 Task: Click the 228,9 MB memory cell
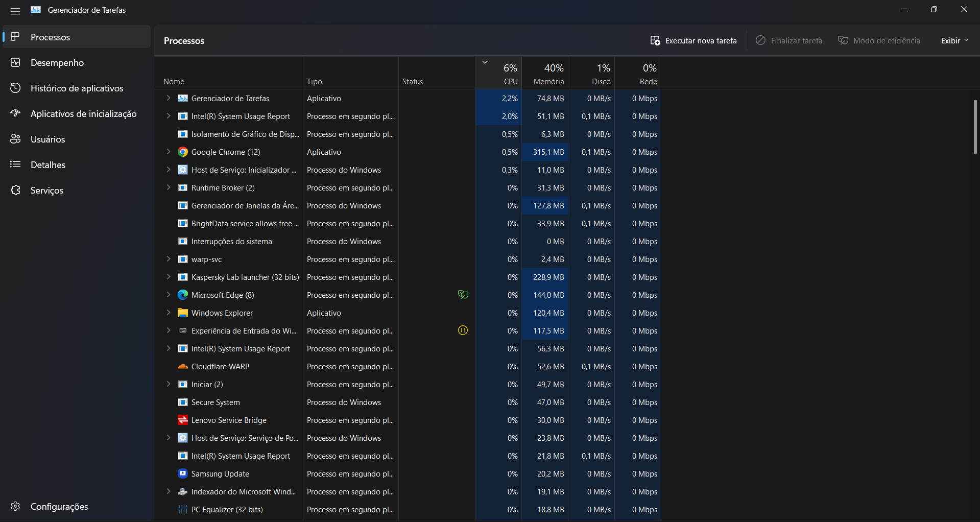point(545,277)
